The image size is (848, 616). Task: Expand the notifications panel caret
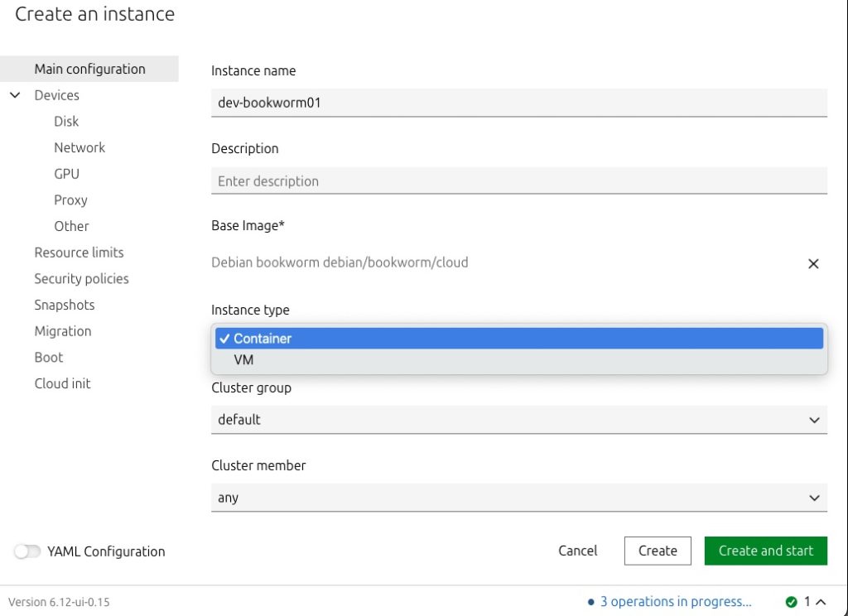[821, 601]
